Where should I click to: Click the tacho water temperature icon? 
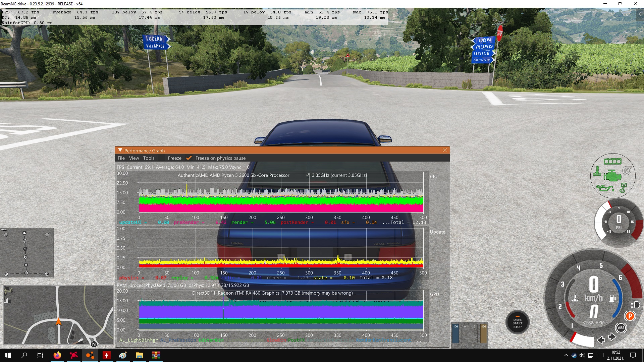point(575,298)
